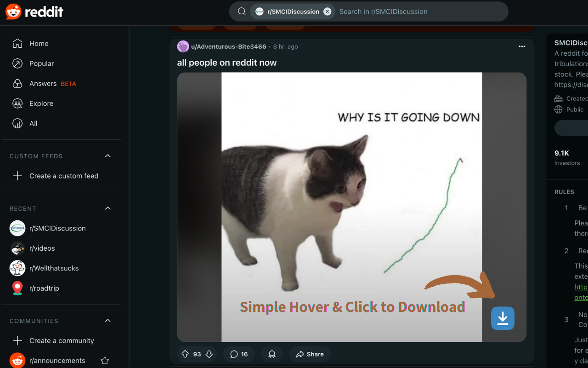Click the search magnifier icon
This screenshot has height=368, width=588.
[x=242, y=11]
